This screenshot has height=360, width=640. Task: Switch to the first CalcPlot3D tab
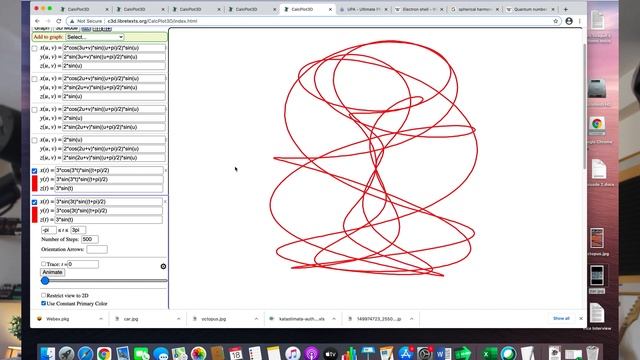click(x=84, y=9)
